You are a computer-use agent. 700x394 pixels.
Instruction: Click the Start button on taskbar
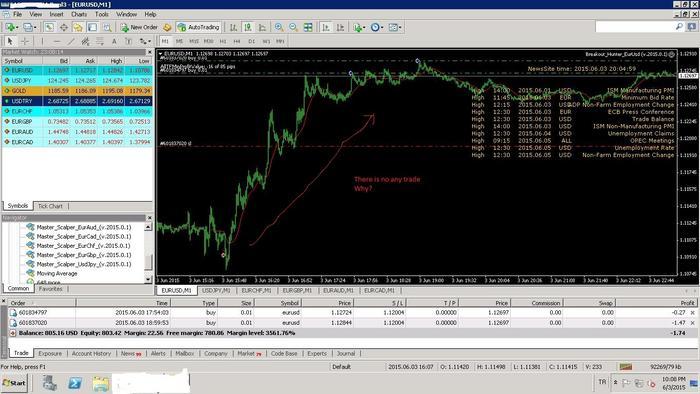tap(14, 383)
